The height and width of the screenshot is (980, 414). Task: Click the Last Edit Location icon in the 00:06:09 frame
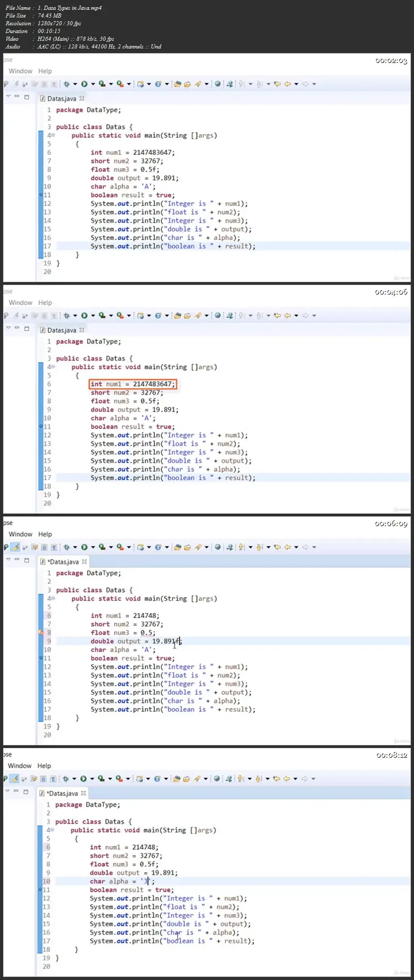tap(277, 547)
